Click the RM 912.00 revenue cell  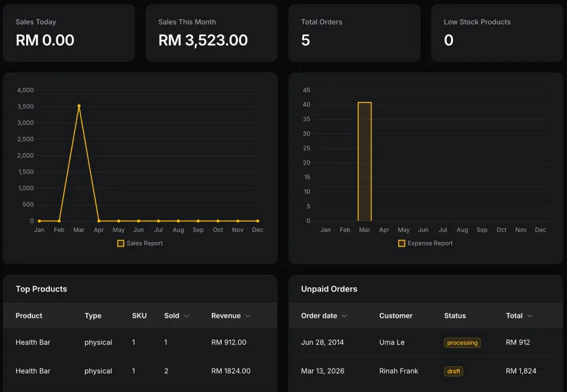click(229, 342)
